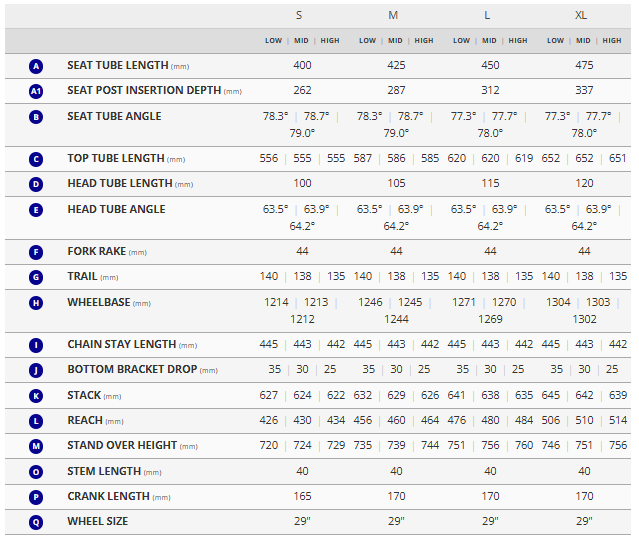Screen dimensions: 639x547
Task: Click the Fork Rake label
Action: pyautogui.click(x=97, y=252)
